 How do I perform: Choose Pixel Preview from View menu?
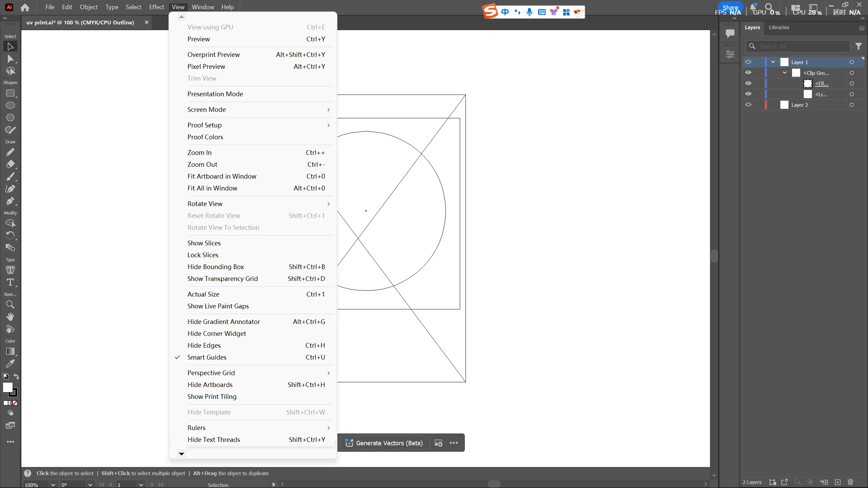coord(206,66)
